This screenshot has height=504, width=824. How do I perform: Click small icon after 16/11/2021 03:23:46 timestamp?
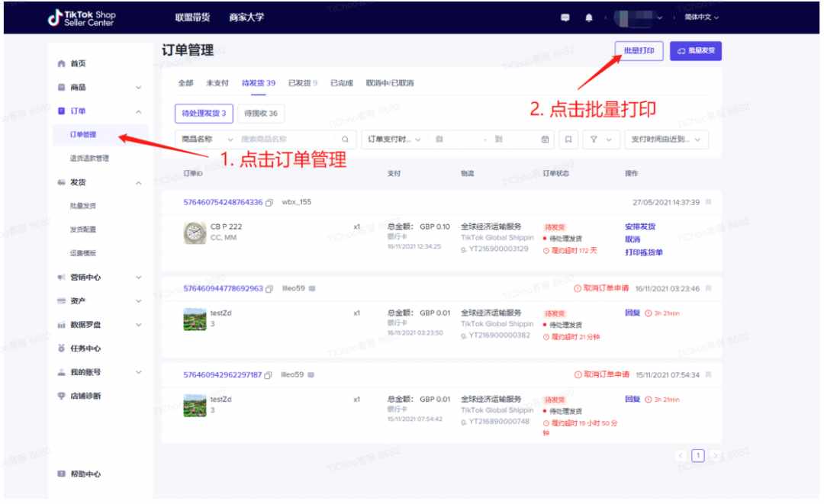tap(708, 288)
